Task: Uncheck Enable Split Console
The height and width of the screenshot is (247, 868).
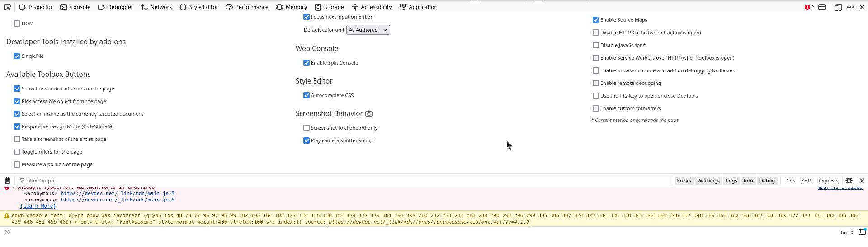Action: [307, 63]
